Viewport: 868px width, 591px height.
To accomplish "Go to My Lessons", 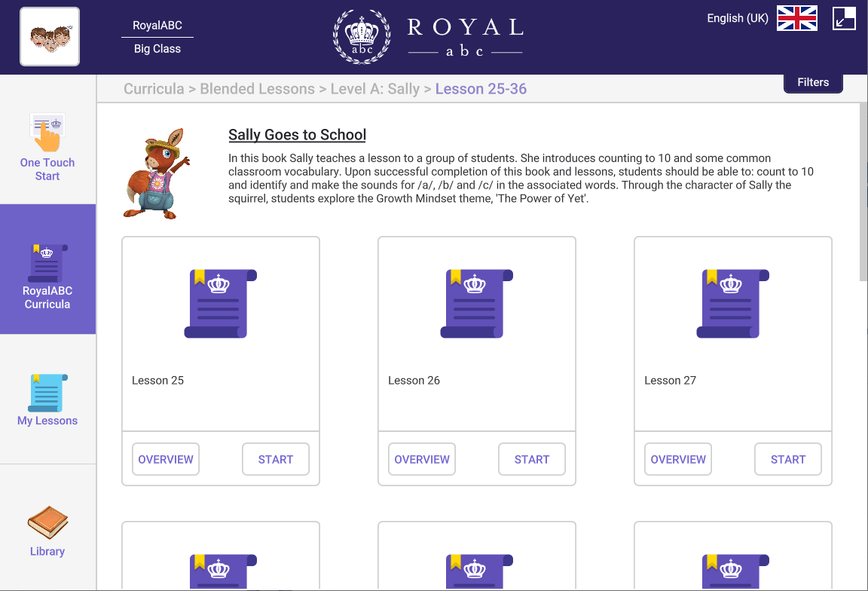I will pyautogui.click(x=47, y=400).
